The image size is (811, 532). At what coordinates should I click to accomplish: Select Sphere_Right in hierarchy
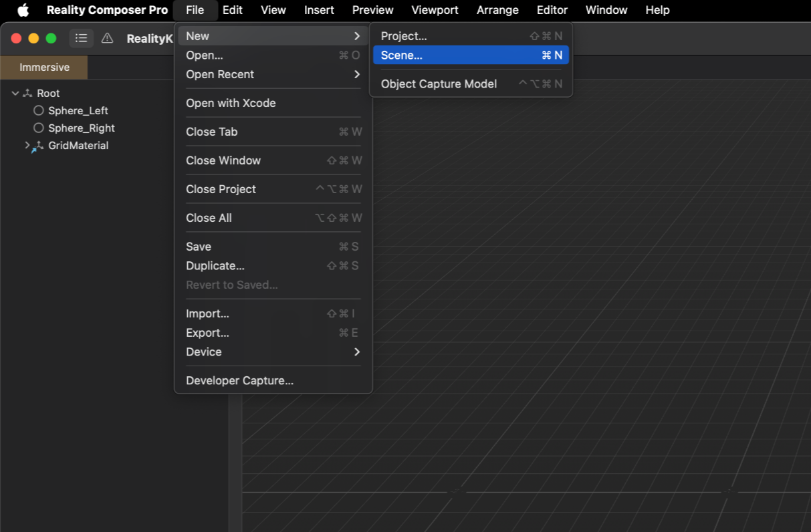(x=82, y=128)
